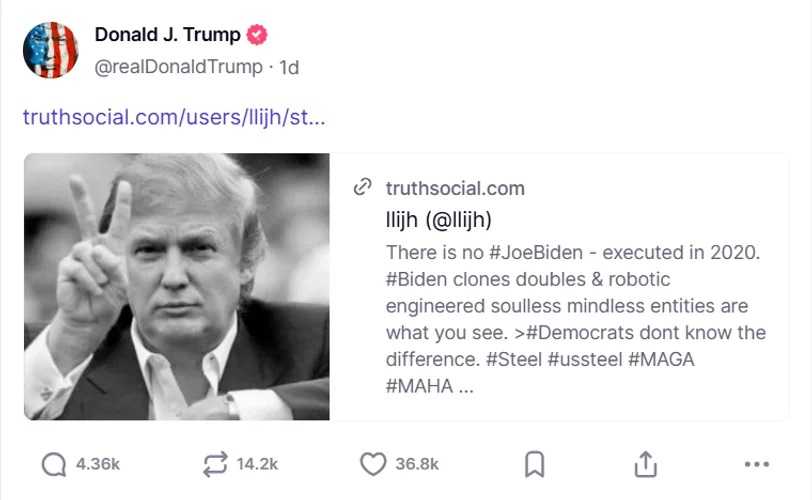Open the Donald J. Trump display name
The height and width of the screenshot is (500, 812).
pos(167,35)
